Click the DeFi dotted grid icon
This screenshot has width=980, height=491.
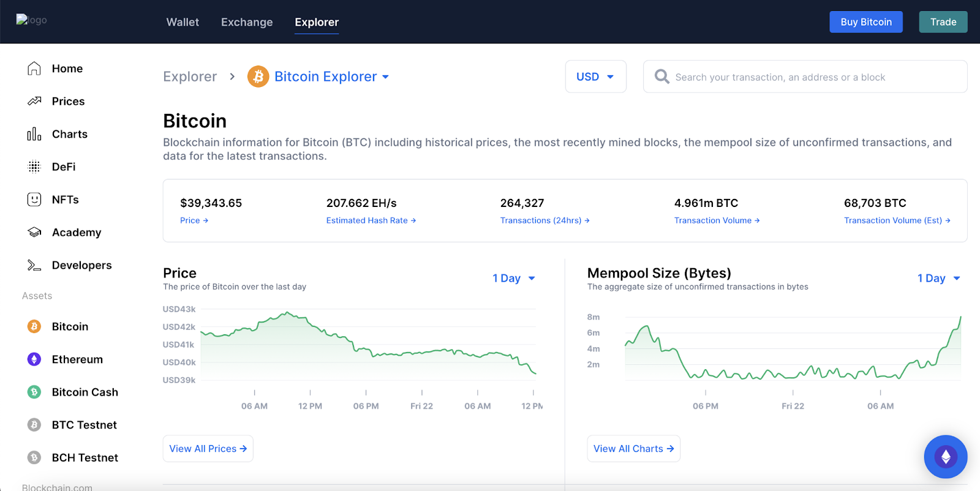click(34, 167)
